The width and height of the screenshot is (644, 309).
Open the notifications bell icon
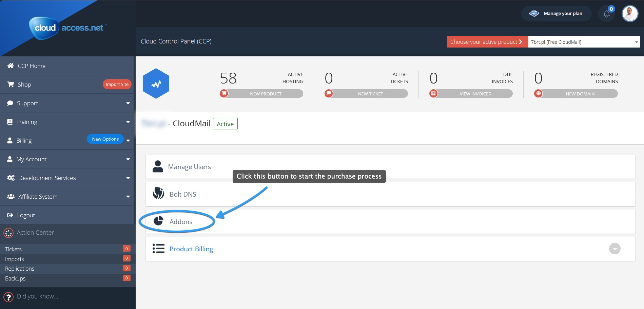coord(606,14)
